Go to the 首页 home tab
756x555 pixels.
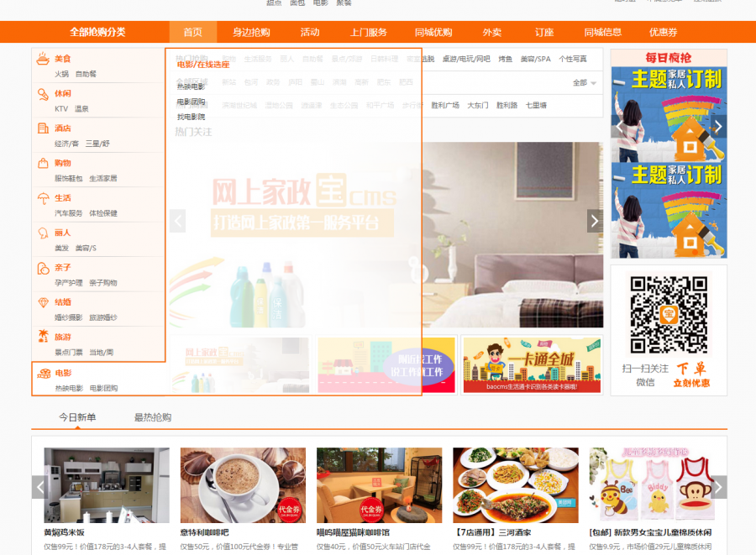(193, 32)
